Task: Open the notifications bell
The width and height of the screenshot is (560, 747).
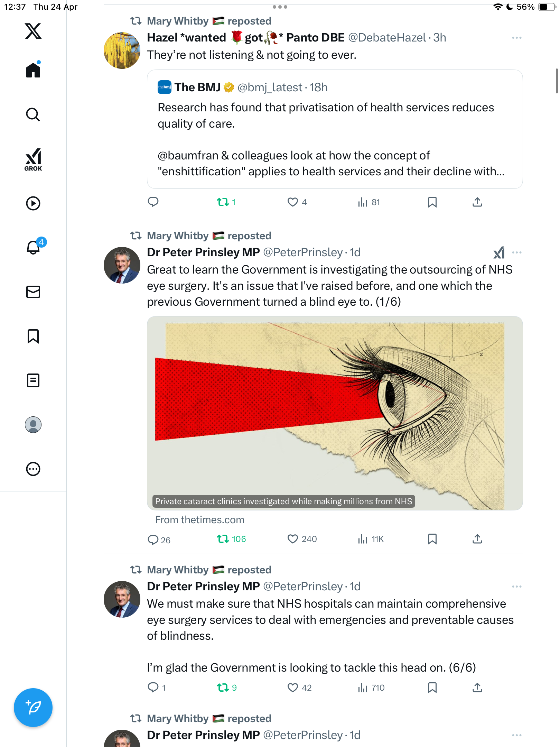Action: point(34,247)
